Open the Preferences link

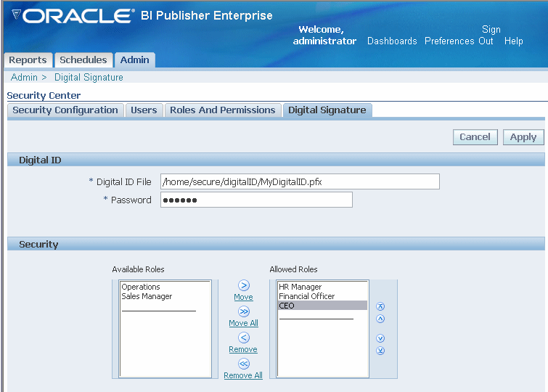pos(449,41)
